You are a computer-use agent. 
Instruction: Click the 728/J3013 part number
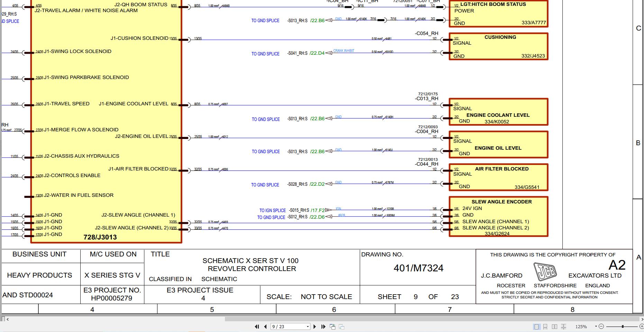pyautogui.click(x=100, y=237)
